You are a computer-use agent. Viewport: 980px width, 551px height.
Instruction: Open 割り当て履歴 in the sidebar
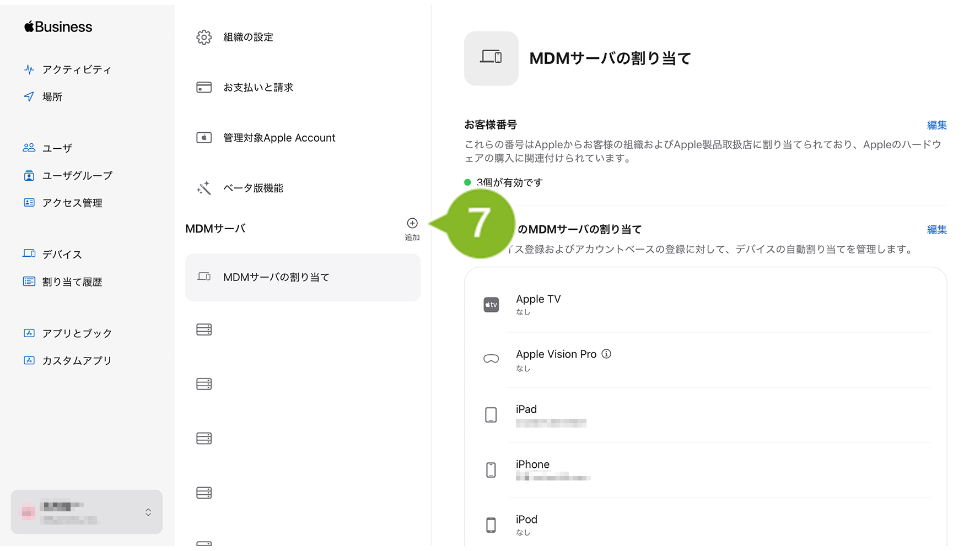pos(72,282)
